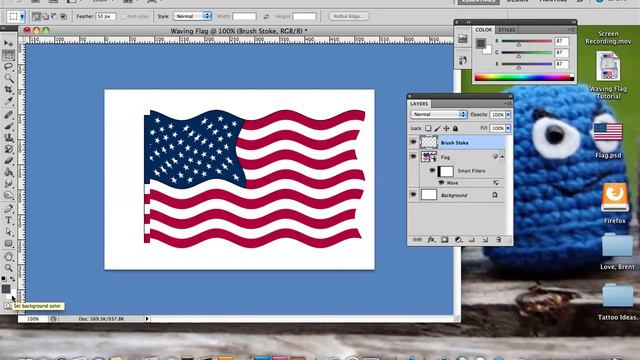
Task: Hide the Brush Stoke layer
Action: pos(413,142)
